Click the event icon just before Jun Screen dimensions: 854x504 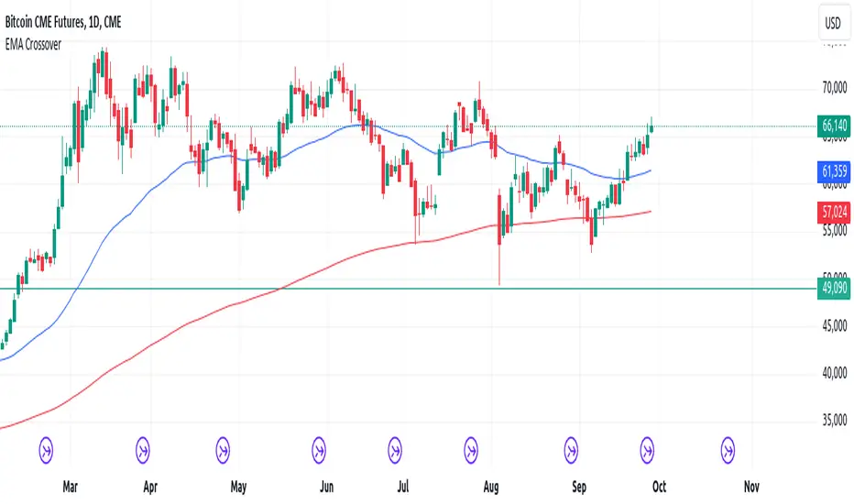click(x=319, y=451)
